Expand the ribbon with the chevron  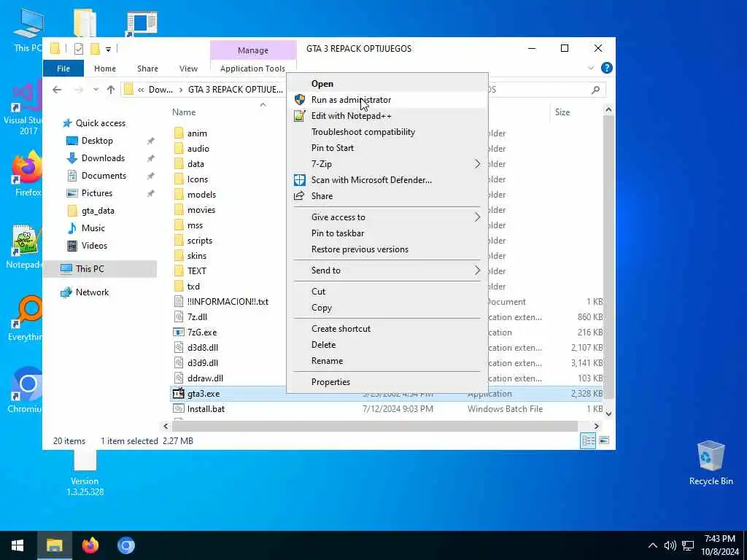pyautogui.click(x=591, y=68)
